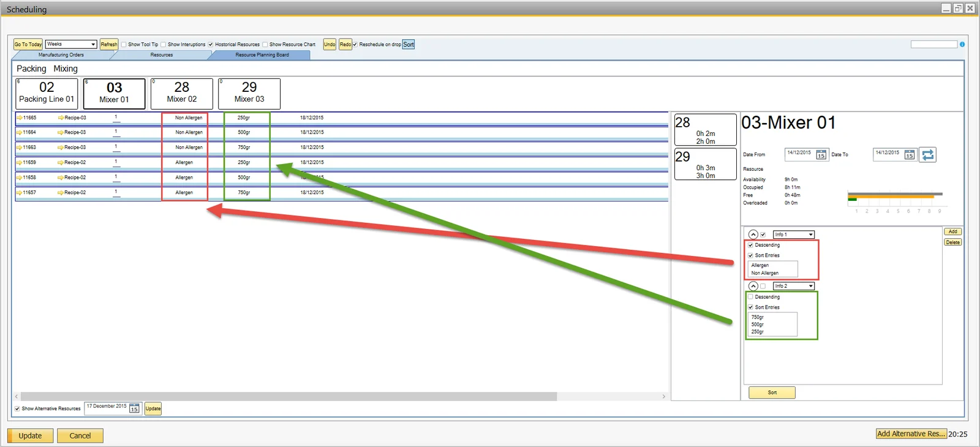Open the Date From calendar picker

click(x=821, y=155)
